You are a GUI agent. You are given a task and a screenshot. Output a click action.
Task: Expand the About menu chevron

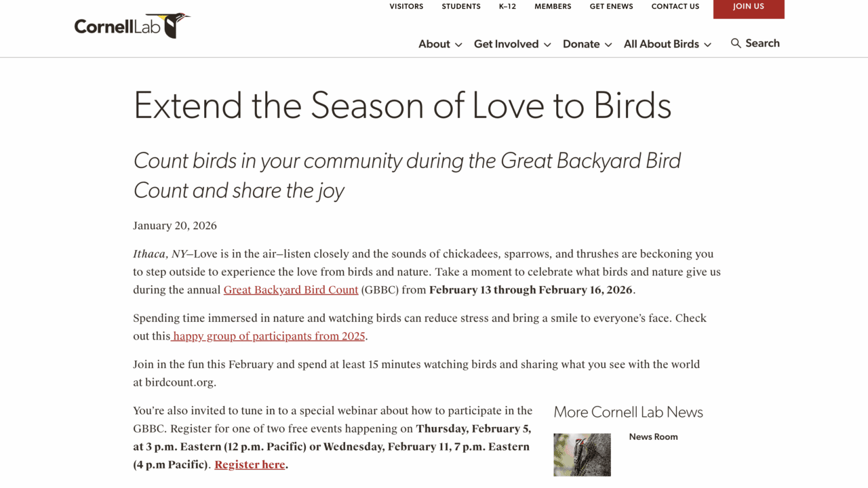(x=458, y=45)
